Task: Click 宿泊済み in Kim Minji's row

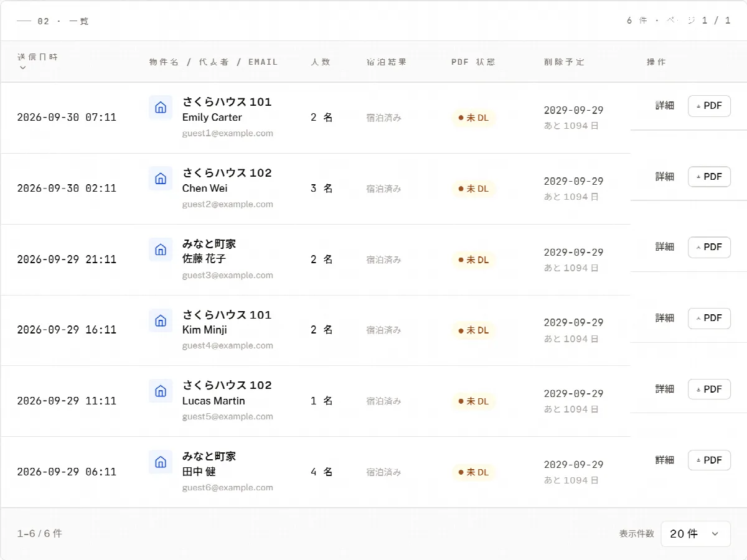Action: pyautogui.click(x=383, y=330)
